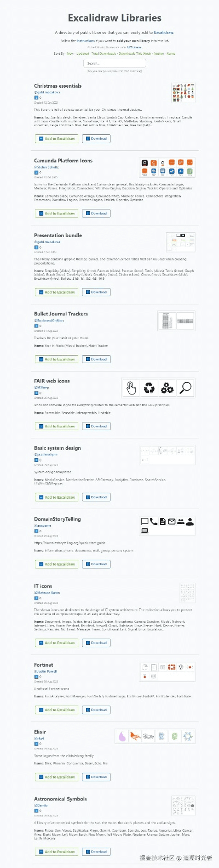
Task: Click the search libraries input field
Action: 115,63
